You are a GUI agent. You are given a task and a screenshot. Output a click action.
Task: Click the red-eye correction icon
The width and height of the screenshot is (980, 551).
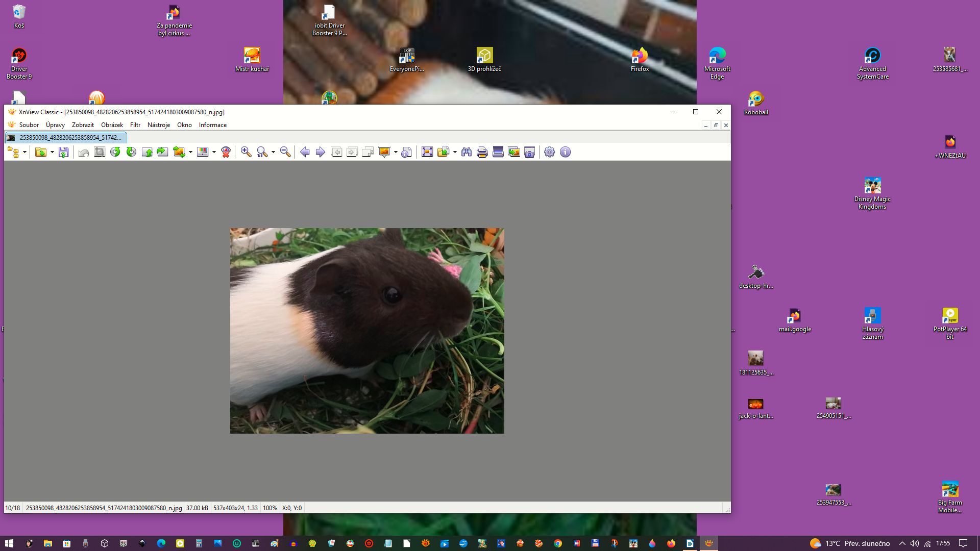226,152
